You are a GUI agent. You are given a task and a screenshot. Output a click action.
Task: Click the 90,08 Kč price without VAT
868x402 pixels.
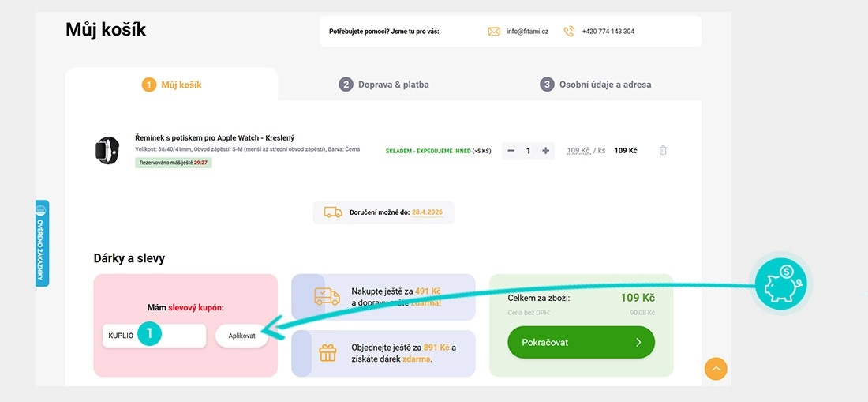click(x=642, y=313)
